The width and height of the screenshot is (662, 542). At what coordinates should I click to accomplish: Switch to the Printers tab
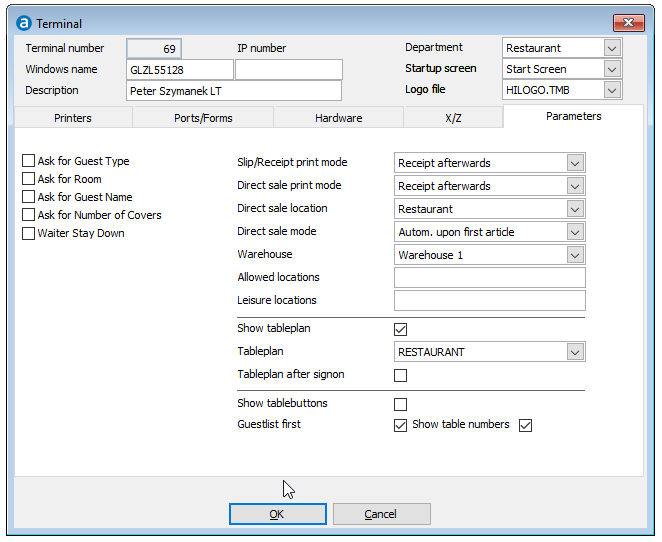pos(73,118)
